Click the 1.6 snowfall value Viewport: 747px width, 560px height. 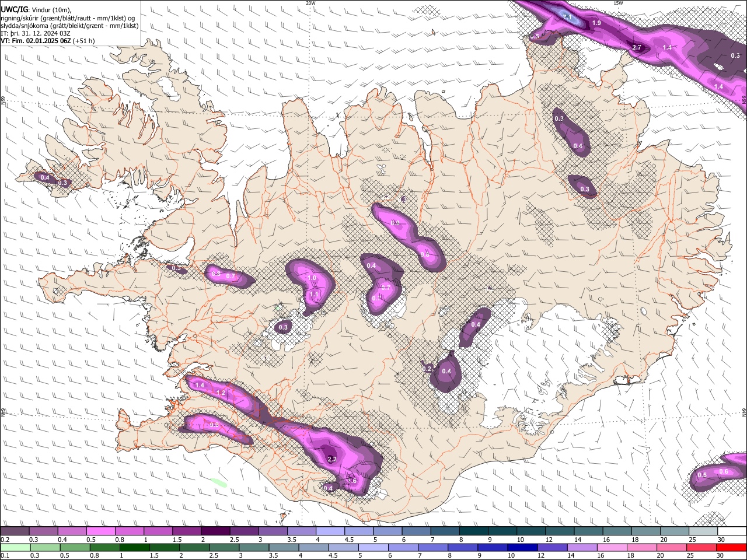pos(352,481)
